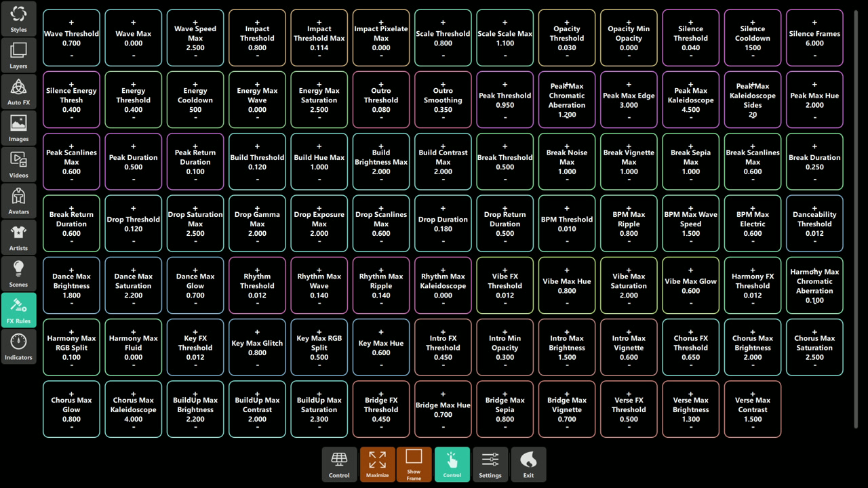Click the grid Control icon in bottom bar
This screenshot has width=868, height=488.
[x=339, y=464]
